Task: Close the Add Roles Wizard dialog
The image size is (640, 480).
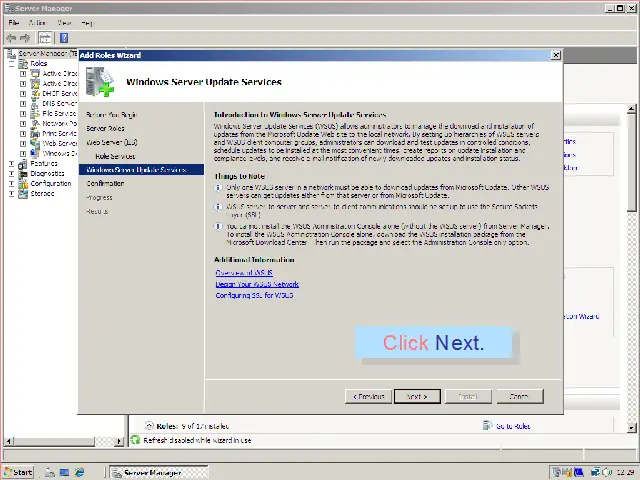Action: [x=556, y=55]
